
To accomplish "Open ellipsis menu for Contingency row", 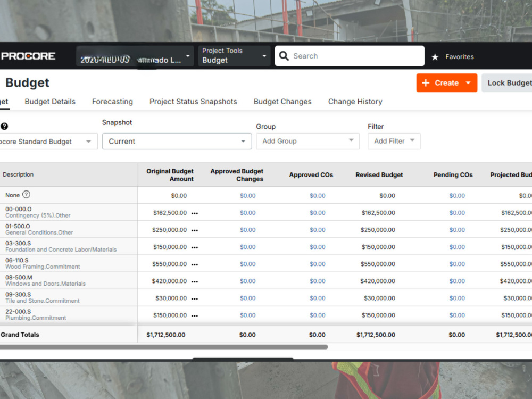I will [194, 213].
